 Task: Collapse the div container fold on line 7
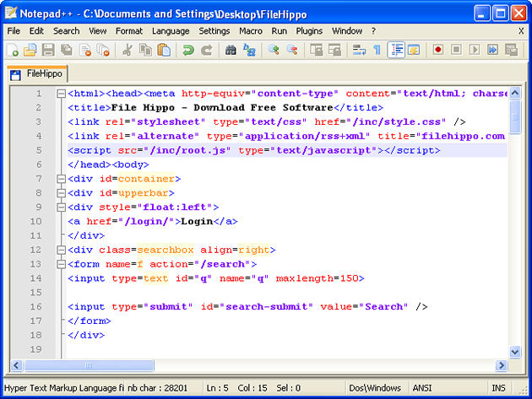pos(61,179)
